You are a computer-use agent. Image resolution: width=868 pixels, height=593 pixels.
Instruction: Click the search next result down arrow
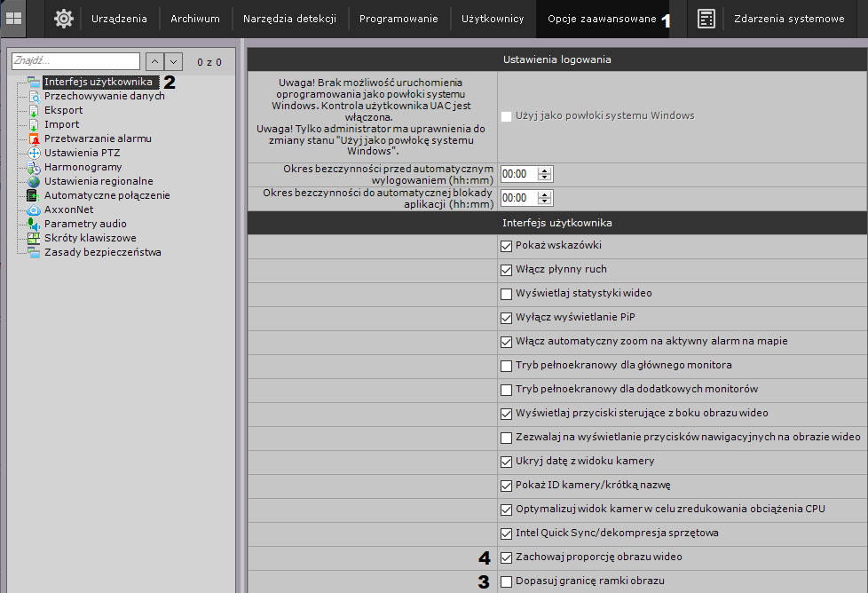click(173, 61)
